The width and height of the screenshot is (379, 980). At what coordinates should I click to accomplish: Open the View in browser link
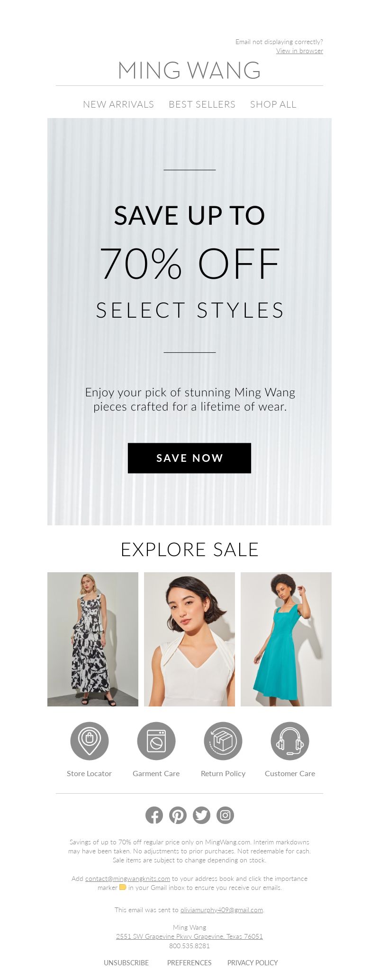(x=299, y=51)
